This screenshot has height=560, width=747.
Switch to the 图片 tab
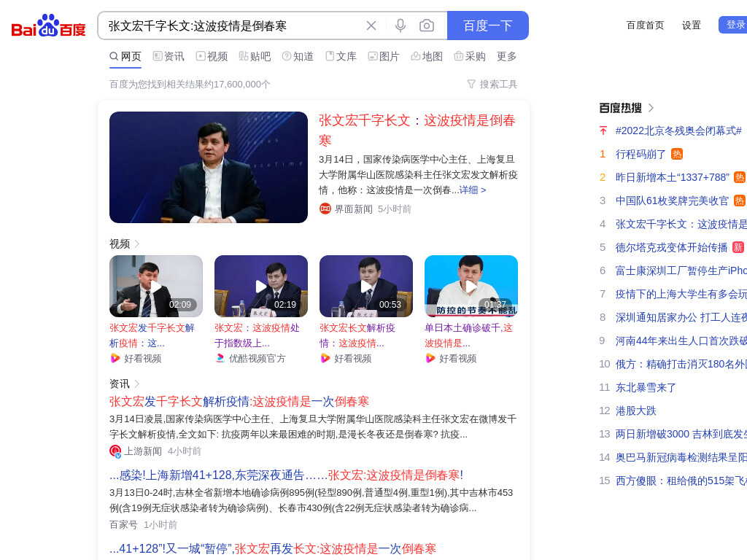click(x=384, y=57)
